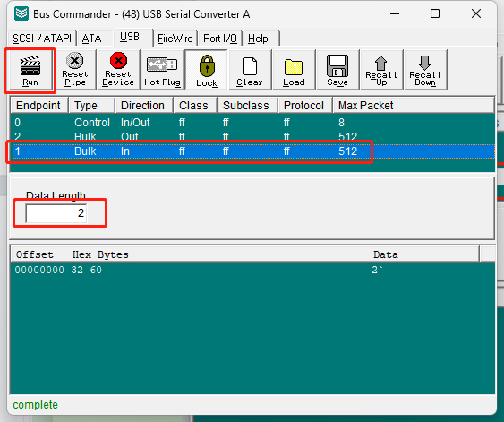Click offset 00000000 in hex dump
Screen dimensions: 504x422
(x=39, y=270)
